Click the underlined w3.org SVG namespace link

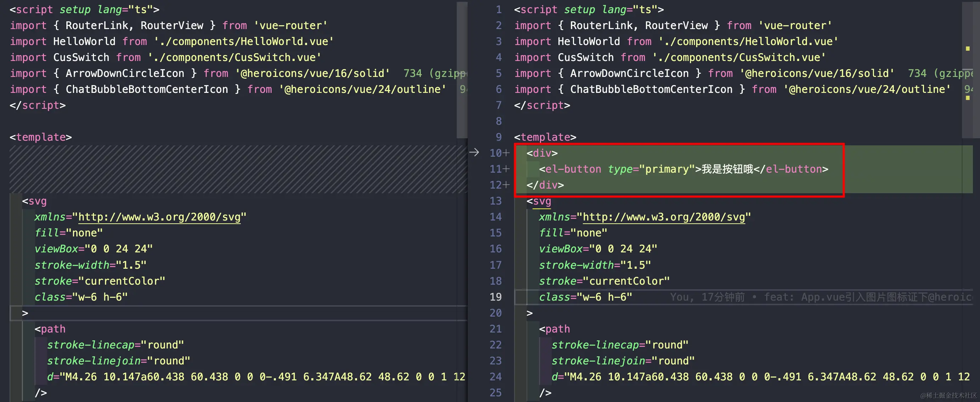pos(663,217)
